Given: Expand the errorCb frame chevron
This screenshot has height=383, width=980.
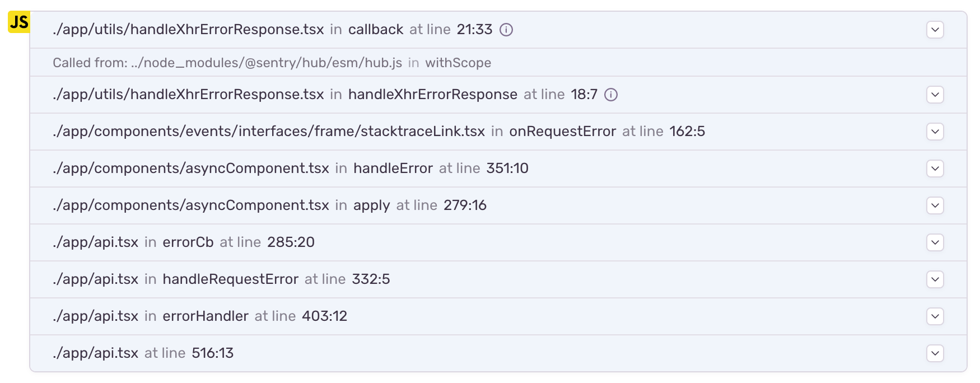Looking at the screenshot, I should [x=935, y=242].
